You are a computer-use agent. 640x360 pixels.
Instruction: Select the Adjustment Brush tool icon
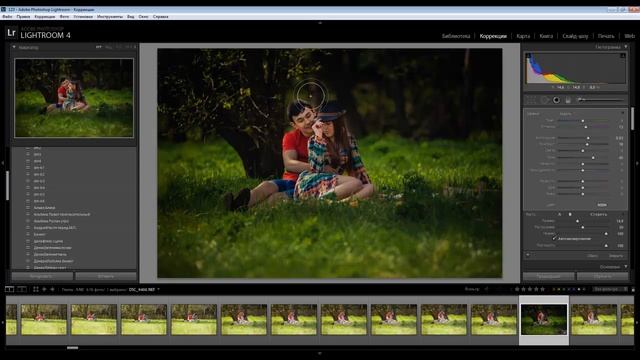pos(600,100)
